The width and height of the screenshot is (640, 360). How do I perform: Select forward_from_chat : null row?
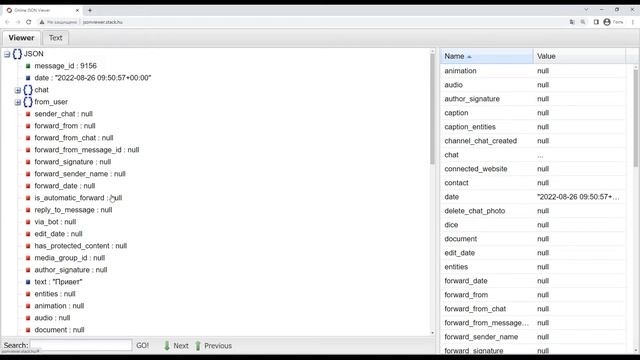click(x=74, y=138)
